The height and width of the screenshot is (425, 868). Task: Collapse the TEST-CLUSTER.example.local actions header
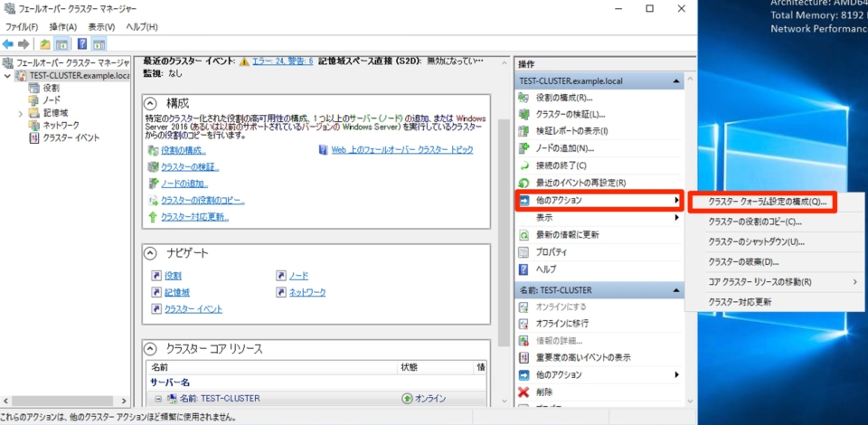675,81
